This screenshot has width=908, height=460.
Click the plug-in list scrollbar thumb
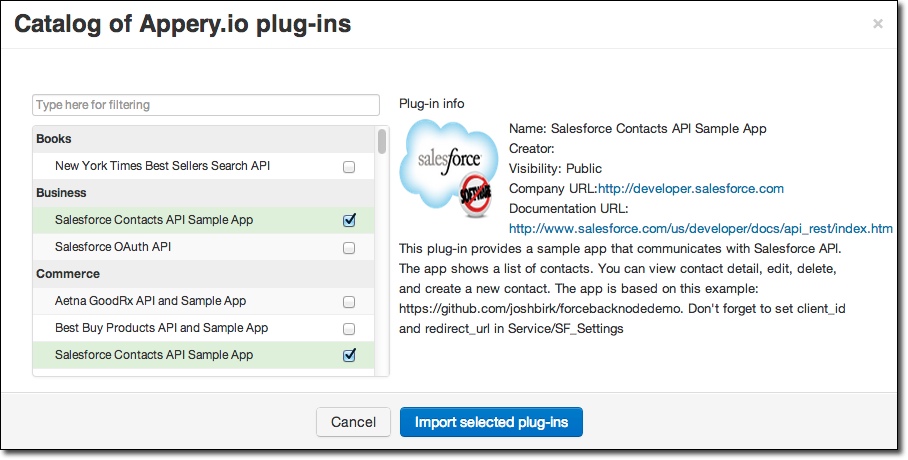[382, 141]
